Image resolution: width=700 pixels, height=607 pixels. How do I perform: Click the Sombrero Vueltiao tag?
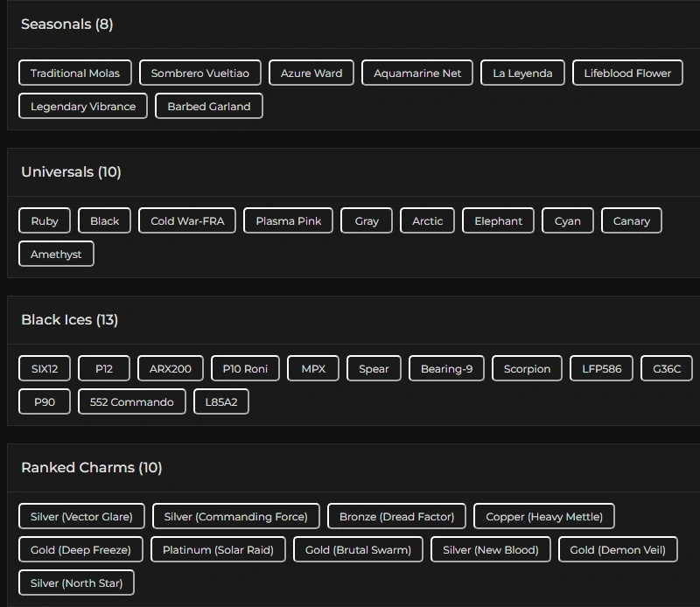coord(200,73)
